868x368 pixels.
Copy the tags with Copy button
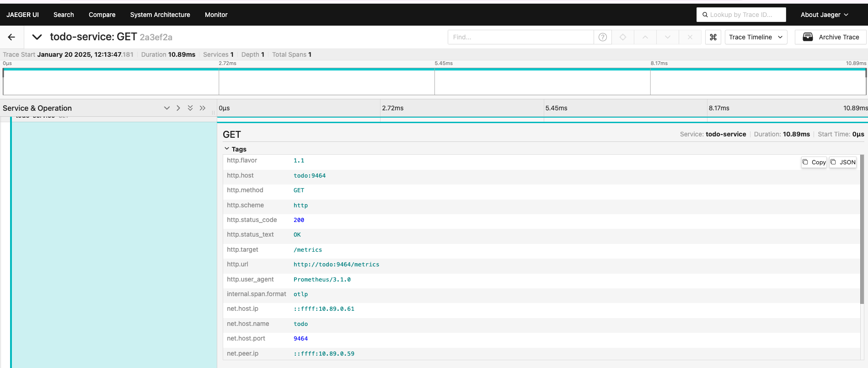814,162
